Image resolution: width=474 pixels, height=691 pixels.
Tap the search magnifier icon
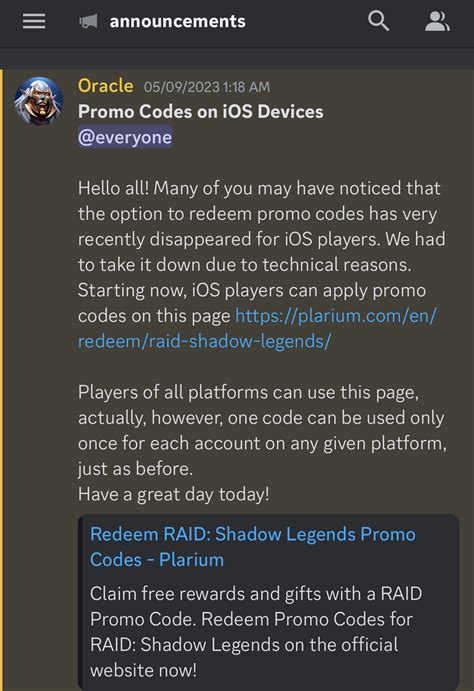tap(378, 21)
